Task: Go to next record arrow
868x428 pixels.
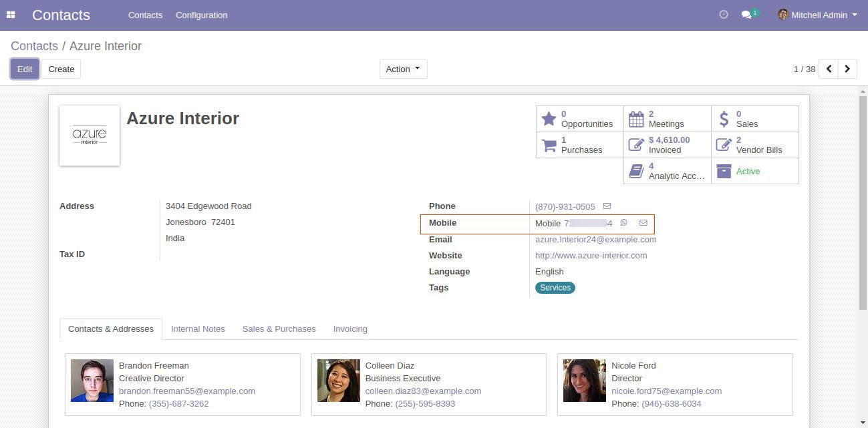Action: pos(847,69)
